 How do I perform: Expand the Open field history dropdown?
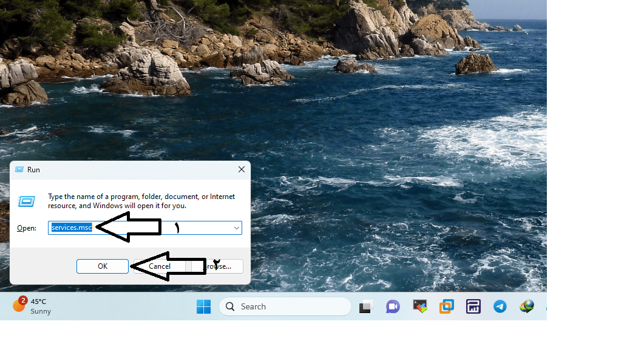pyautogui.click(x=237, y=228)
